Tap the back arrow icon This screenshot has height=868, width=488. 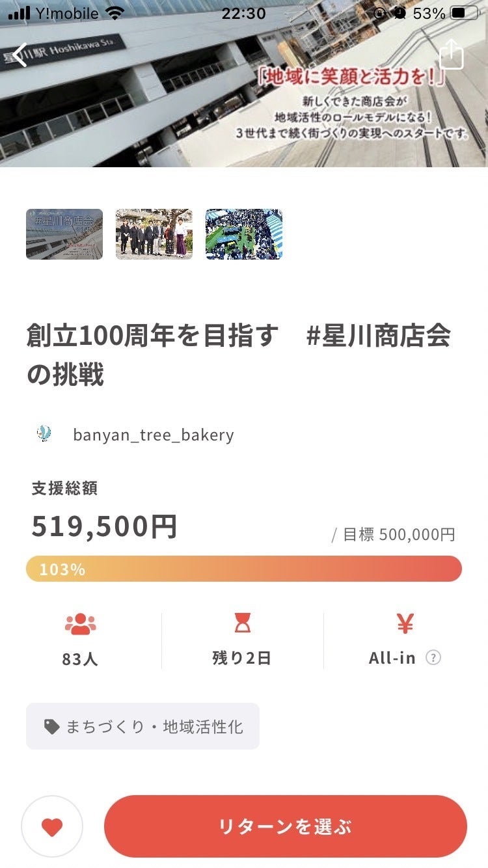pos(21,55)
